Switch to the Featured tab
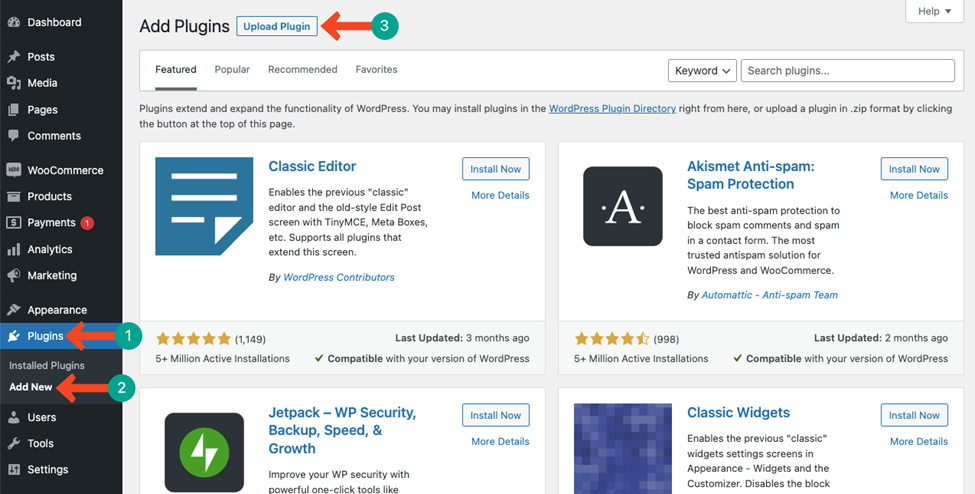Screen dimensions: 975x494 tap(176, 70)
